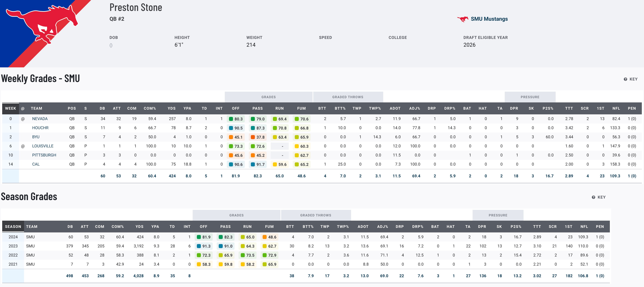Click the Preston Stone player name heading

136,8
